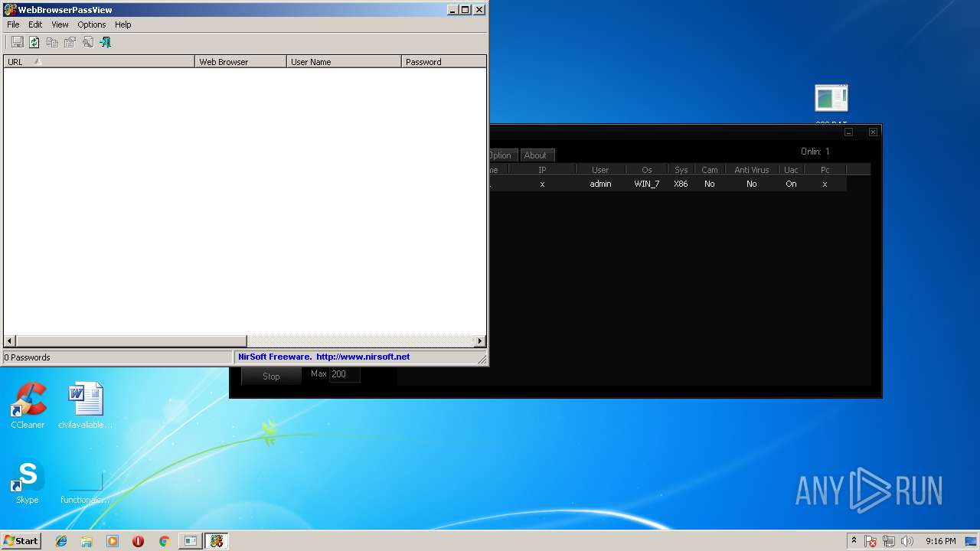
Task: Open the View menu
Action: (60, 24)
